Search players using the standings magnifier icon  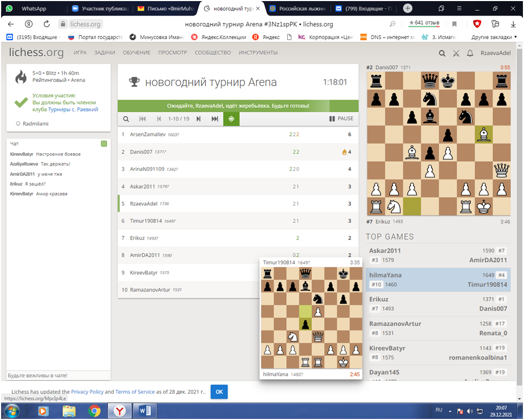click(x=126, y=119)
